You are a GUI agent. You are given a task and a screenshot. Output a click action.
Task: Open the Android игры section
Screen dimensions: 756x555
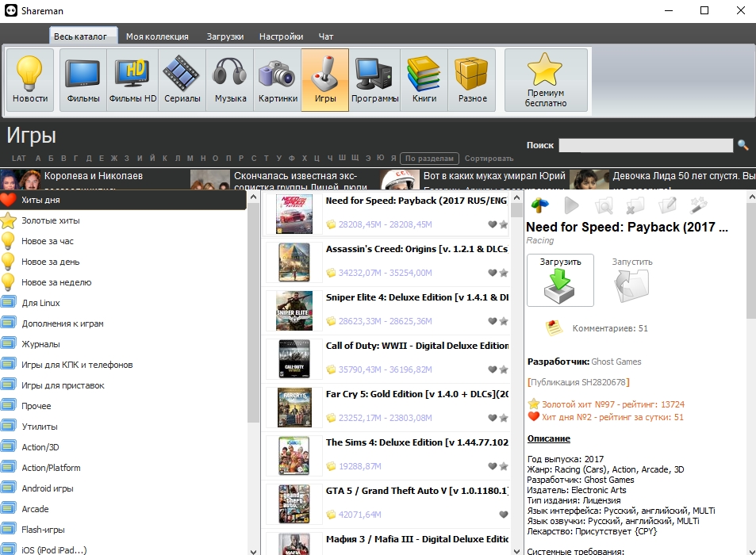pos(123,488)
